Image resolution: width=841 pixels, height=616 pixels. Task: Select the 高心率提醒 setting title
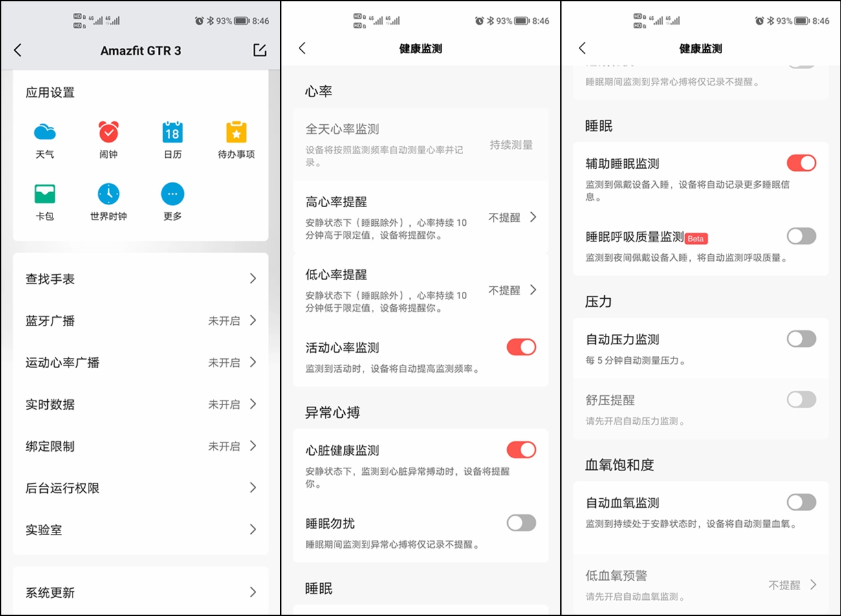click(336, 202)
